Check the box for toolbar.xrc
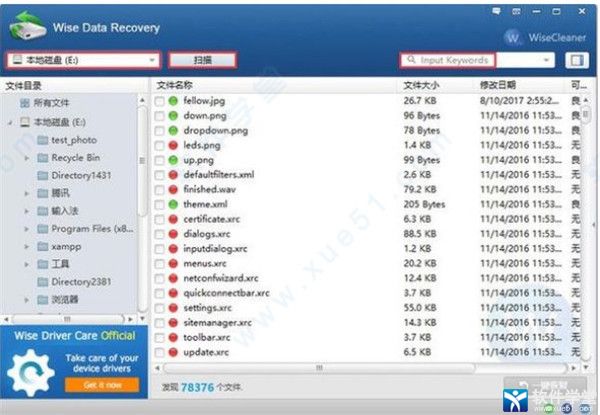This screenshot has height=415, width=600. (160, 338)
